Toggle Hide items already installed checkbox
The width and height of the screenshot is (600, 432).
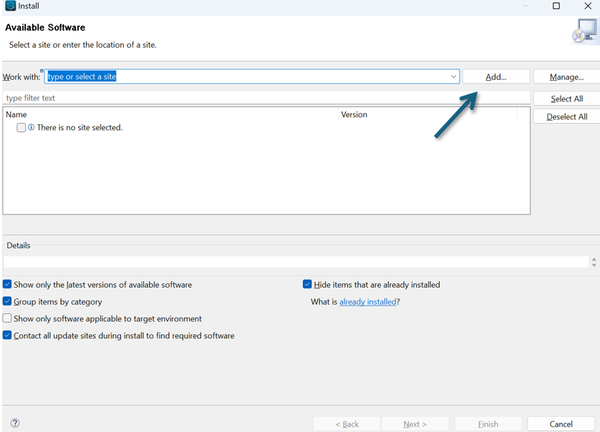pyautogui.click(x=308, y=285)
